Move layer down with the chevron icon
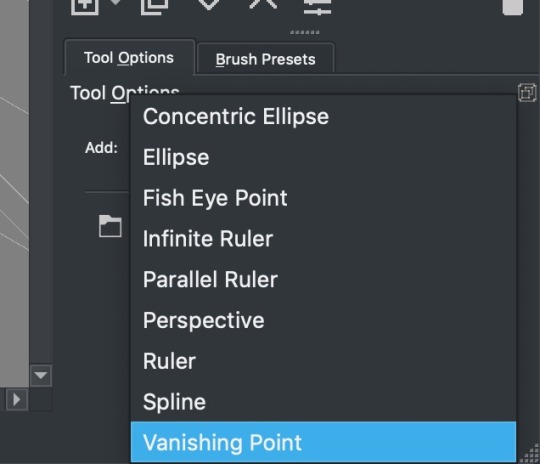 [209, 4]
